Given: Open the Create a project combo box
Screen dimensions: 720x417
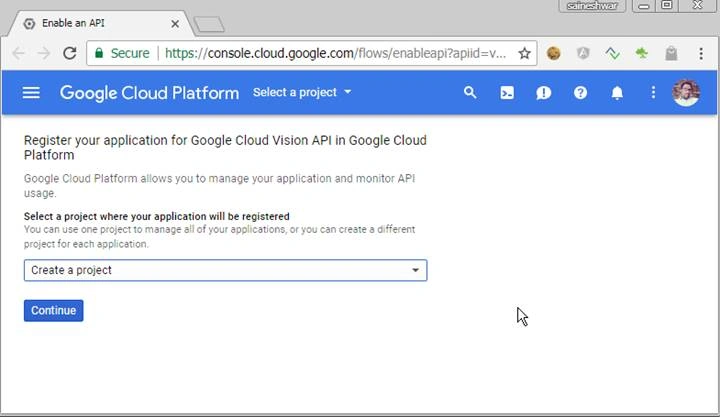Looking at the screenshot, I should (225, 270).
